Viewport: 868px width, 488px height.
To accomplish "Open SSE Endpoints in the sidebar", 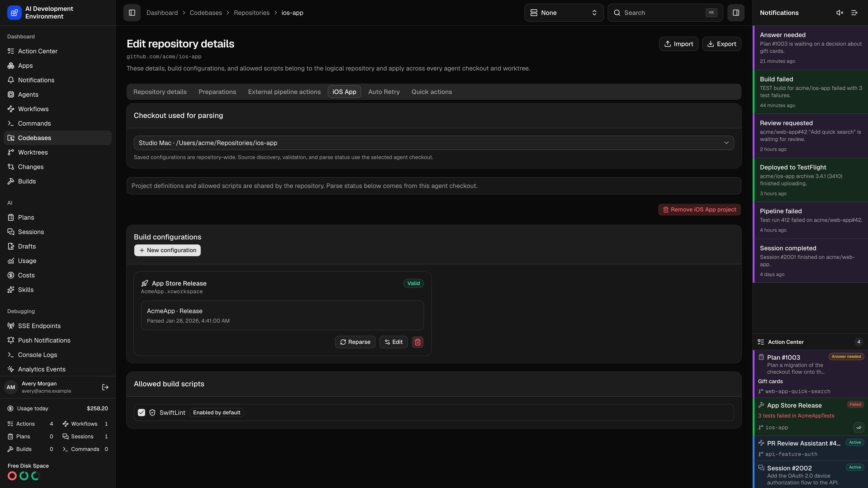I will 58,326.
